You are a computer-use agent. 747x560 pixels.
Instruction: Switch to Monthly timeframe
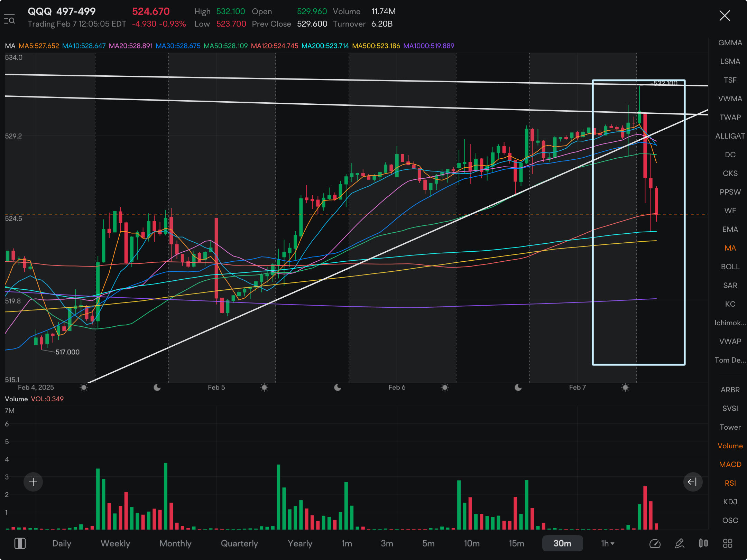pos(175,543)
